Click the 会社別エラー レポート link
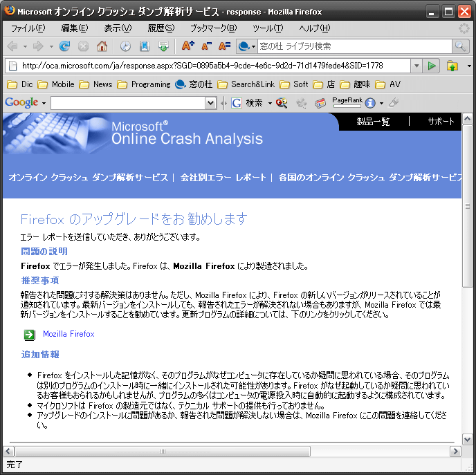Screen dimensions: 476x475 [223, 178]
